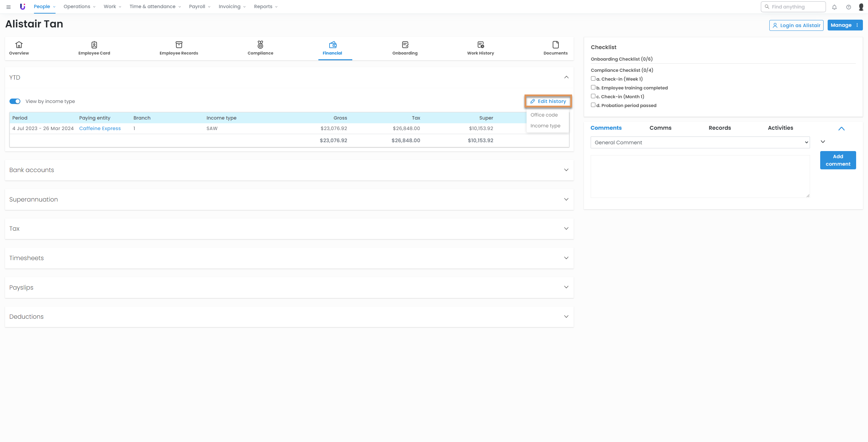Screen dimensions: 868x442
Task: Open the Caffeine Express link
Action: tap(100, 128)
